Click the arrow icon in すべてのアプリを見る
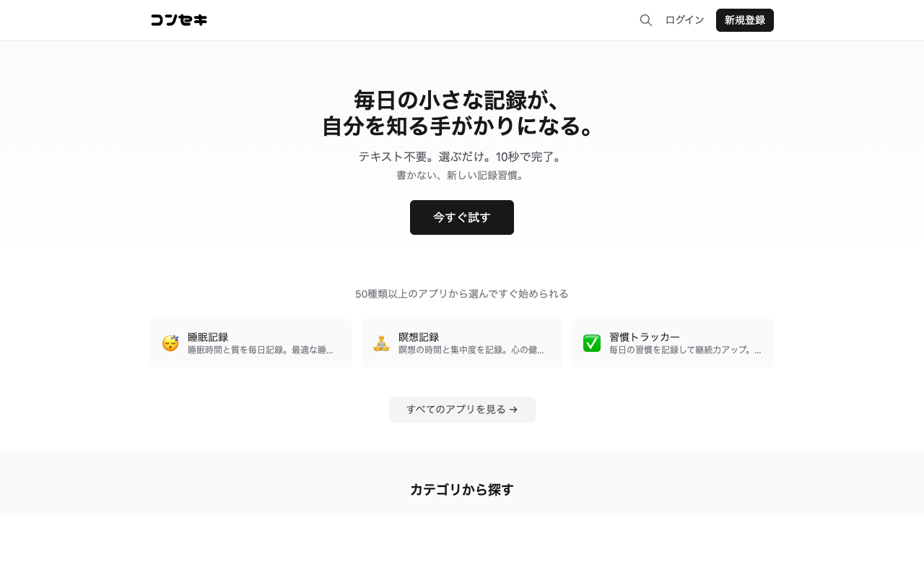The width and height of the screenshot is (924, 578). point(513,409)
